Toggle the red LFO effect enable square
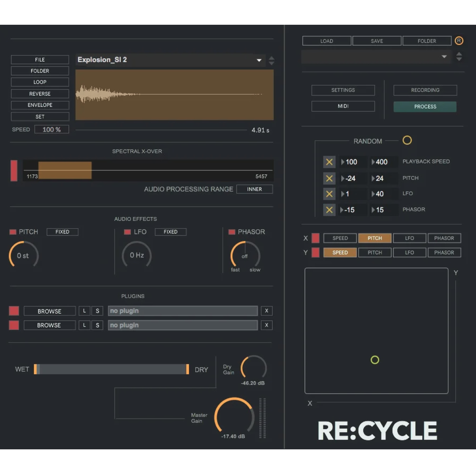 (127, 232)
